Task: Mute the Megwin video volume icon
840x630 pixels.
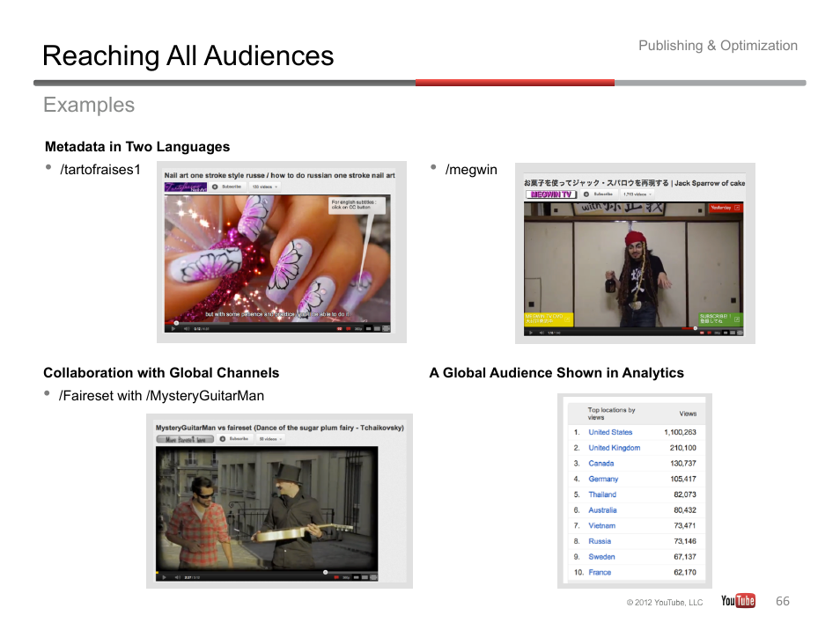Action: (x=542, y=333)
